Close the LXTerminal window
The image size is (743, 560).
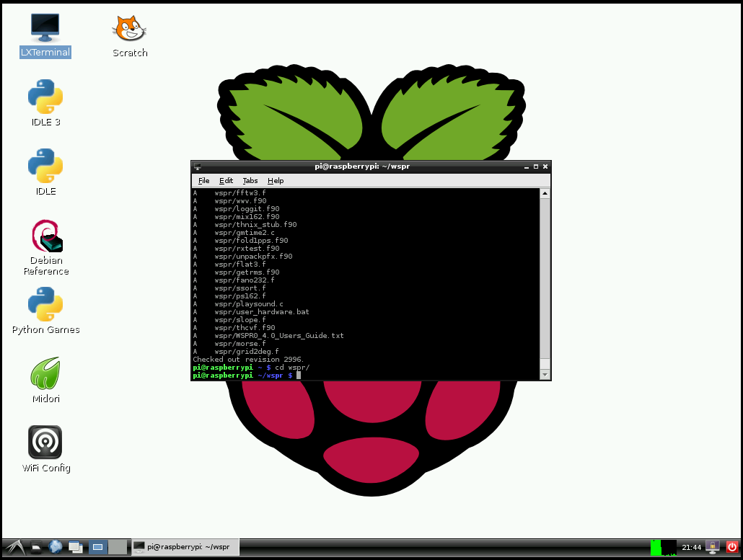pos(545,166)
